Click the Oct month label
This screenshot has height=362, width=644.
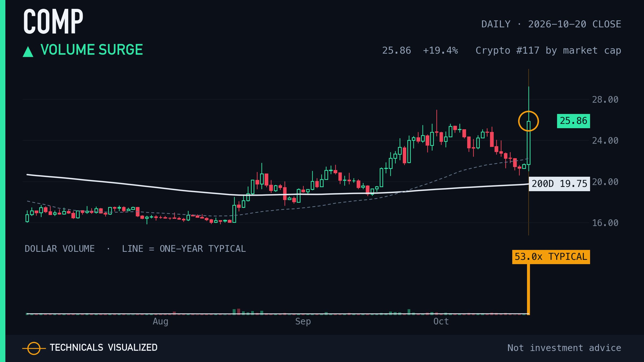click(441, 322)
